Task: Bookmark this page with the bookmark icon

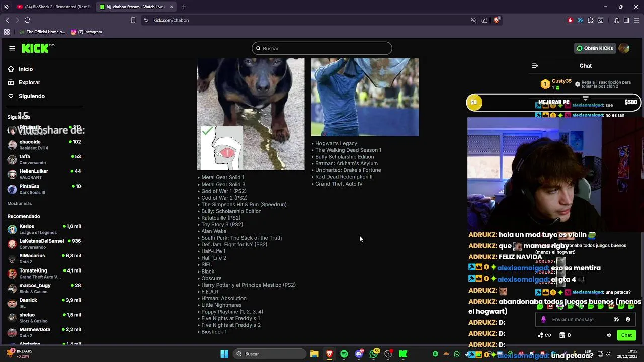Action: coord(133,20)
